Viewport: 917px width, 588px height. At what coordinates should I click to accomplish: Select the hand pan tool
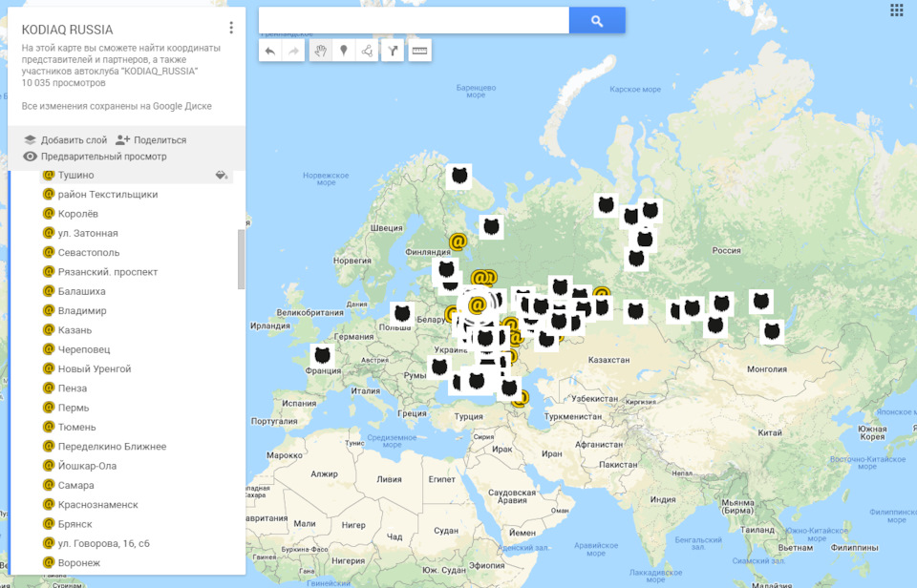point(321,51)
